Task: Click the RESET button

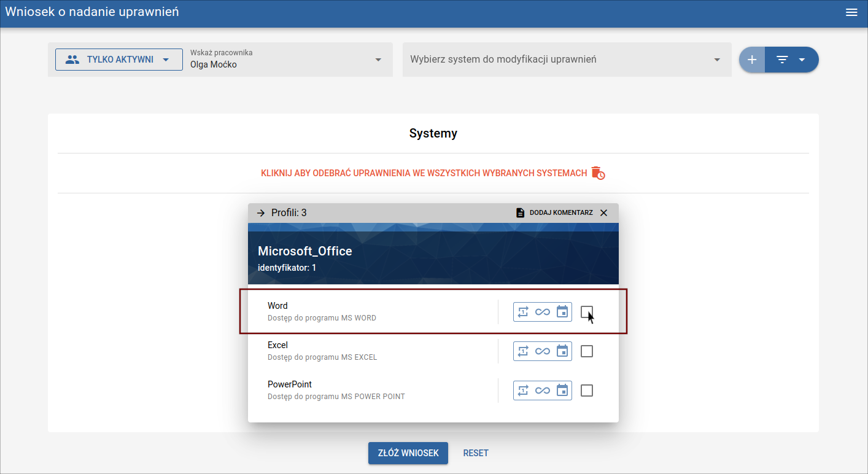Action: [476, 453]
